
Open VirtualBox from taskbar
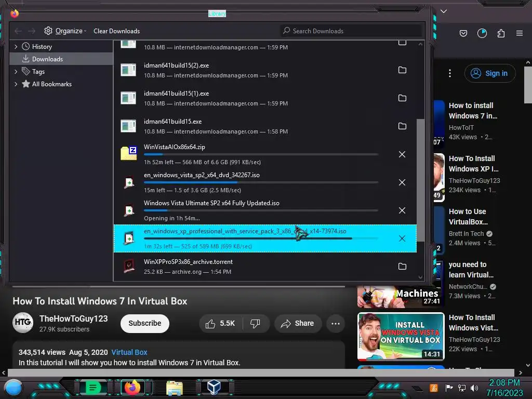[214, 387]
